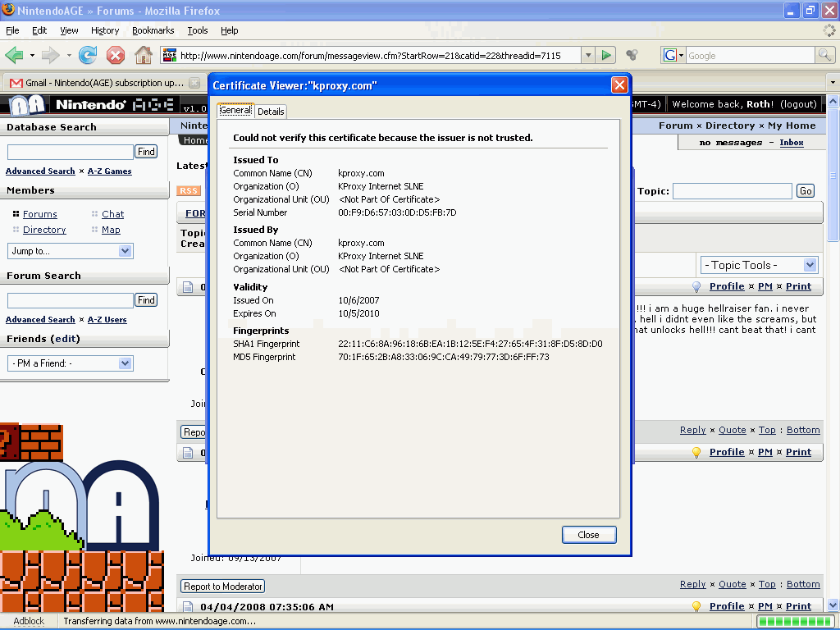840x630 pixels.
Task: Close the Gmail browser tab
Action: point(194,83)
